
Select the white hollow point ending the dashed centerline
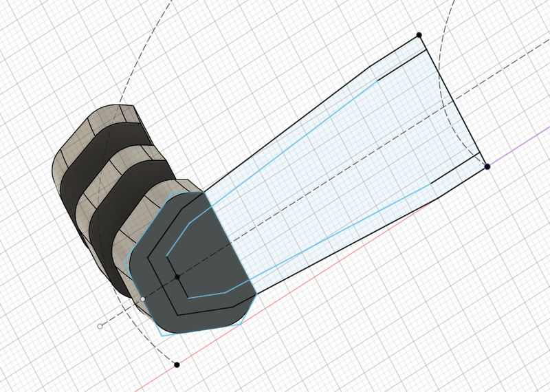[x=100, y=327]
